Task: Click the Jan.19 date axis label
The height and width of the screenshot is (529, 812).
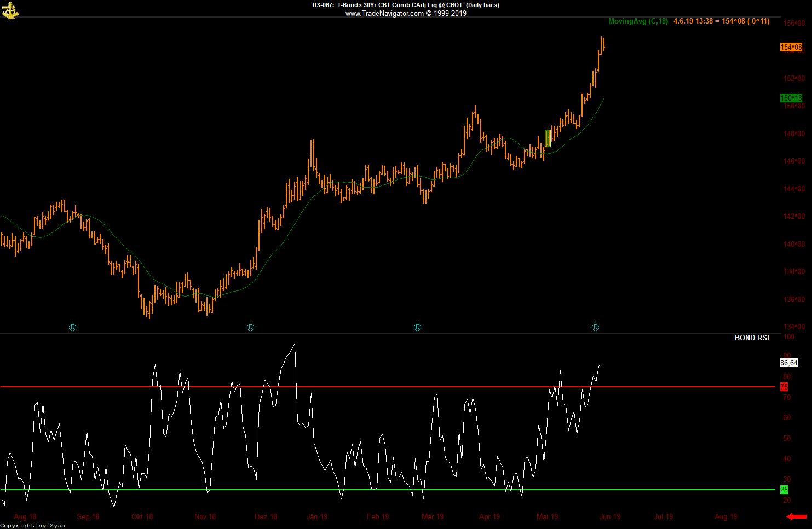Action: click(317, 517)
